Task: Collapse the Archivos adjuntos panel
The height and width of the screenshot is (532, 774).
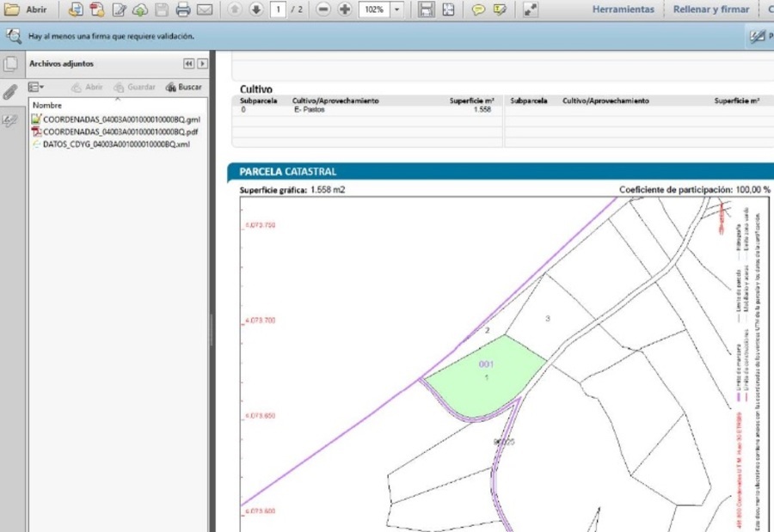Action: coord(189,64)
